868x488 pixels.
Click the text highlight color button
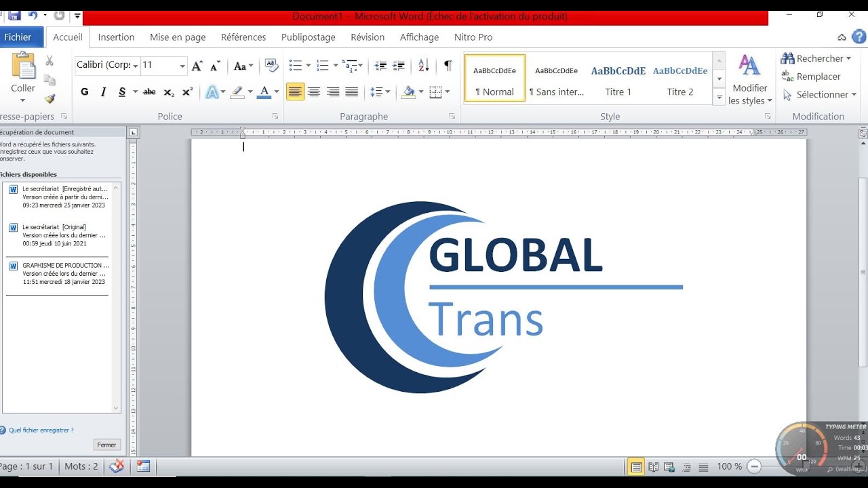point(237,92)
